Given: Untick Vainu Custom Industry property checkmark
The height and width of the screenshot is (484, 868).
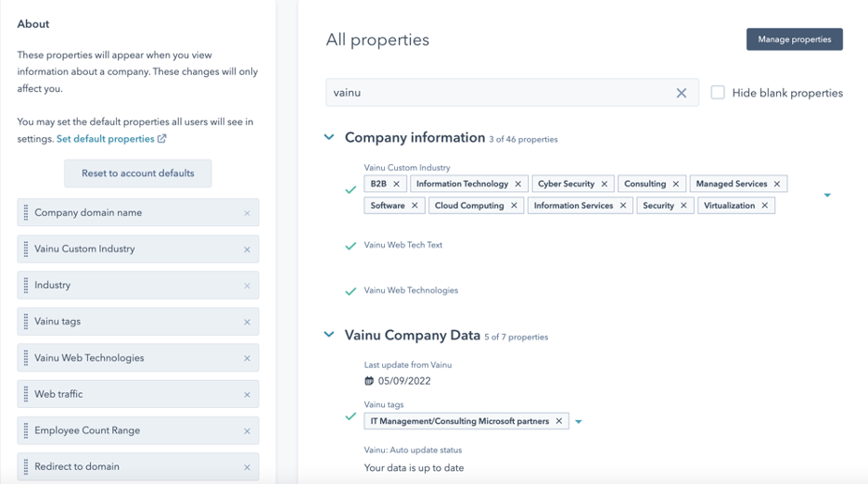Looking at the screenshot, I should (351, 190).
